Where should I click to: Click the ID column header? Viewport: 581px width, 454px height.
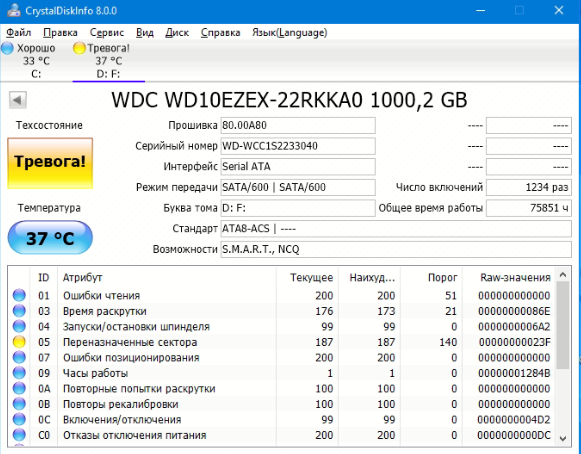[43, 277]
